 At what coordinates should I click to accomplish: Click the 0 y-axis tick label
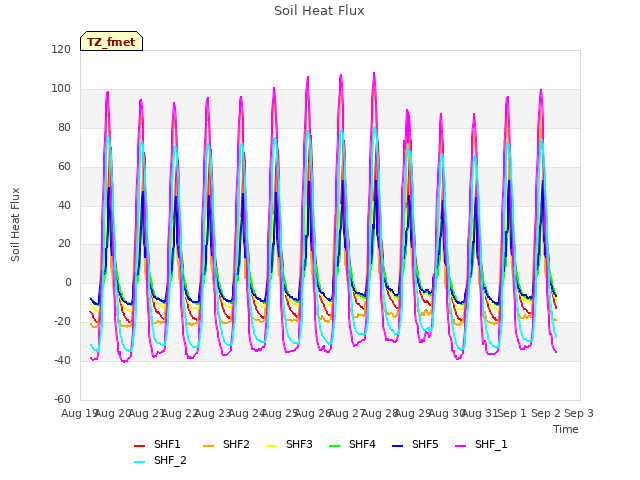point(68,282)
